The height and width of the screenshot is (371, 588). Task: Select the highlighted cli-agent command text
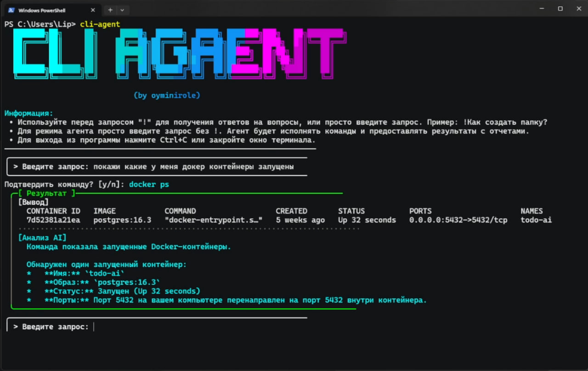click(x=100, y=24)
